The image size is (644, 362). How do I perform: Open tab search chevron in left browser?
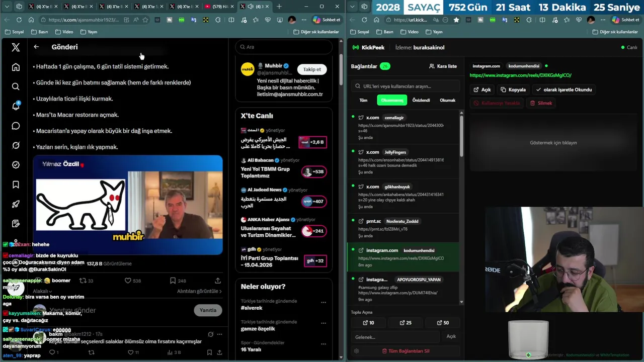(x=7, y=7)
